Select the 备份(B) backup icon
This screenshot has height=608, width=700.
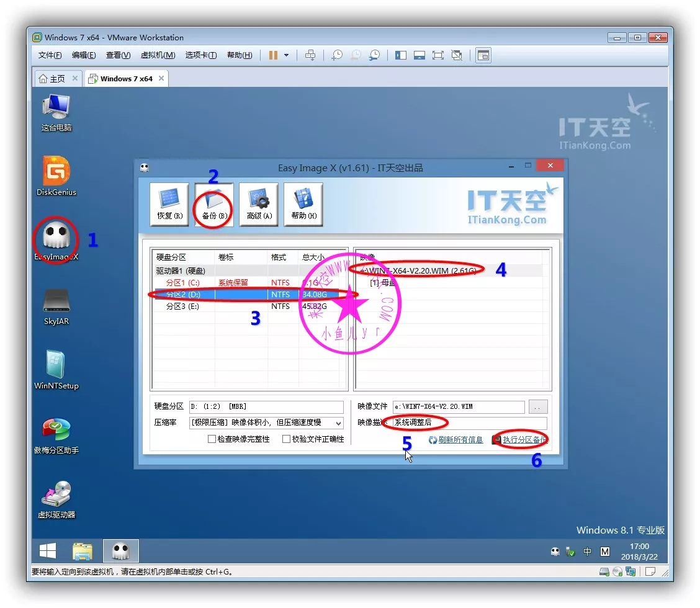point(214,203)
